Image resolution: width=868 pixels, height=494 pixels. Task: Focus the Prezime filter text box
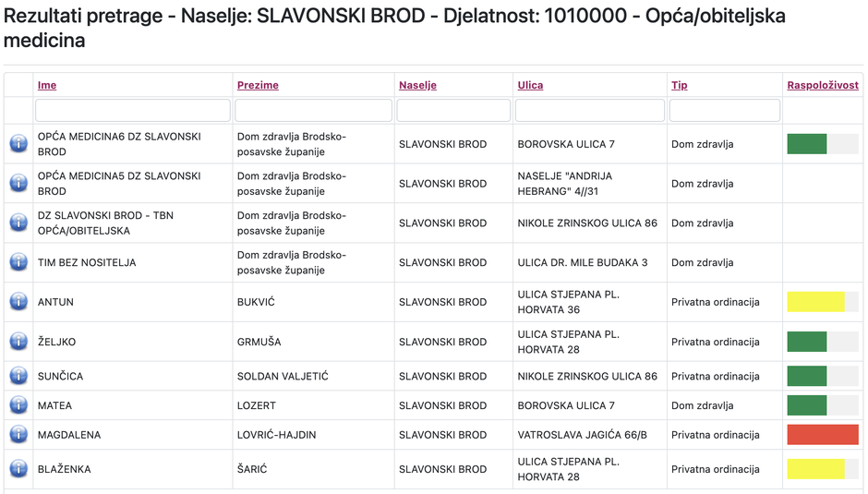[x=313, y=110]
